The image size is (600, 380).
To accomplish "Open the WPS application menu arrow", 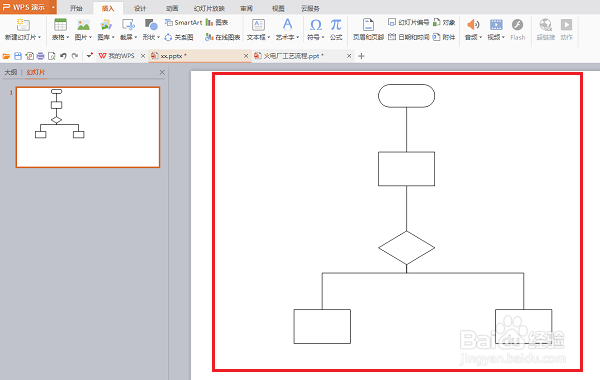I will [x=53, y=7].
